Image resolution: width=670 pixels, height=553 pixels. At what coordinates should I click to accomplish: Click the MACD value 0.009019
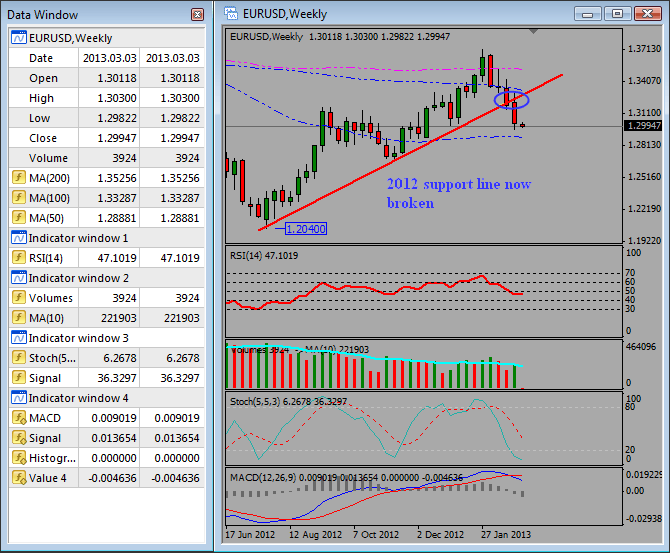click(x=109, y=418)
